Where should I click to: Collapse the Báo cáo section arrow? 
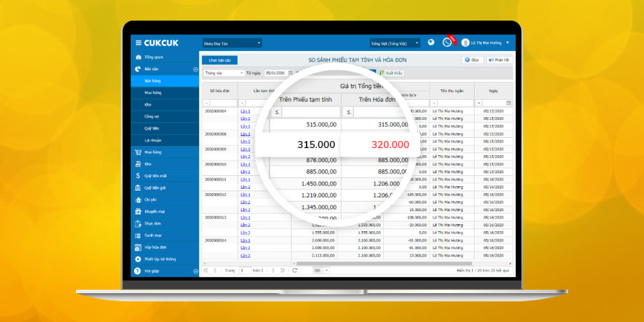click(x=196, y=70)
